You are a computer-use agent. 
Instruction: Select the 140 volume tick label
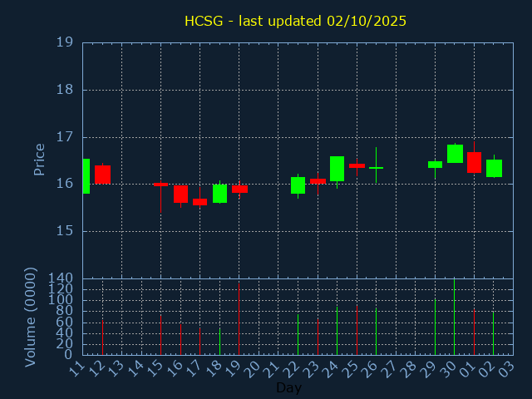pyautogui.click(x=60, y=278)
